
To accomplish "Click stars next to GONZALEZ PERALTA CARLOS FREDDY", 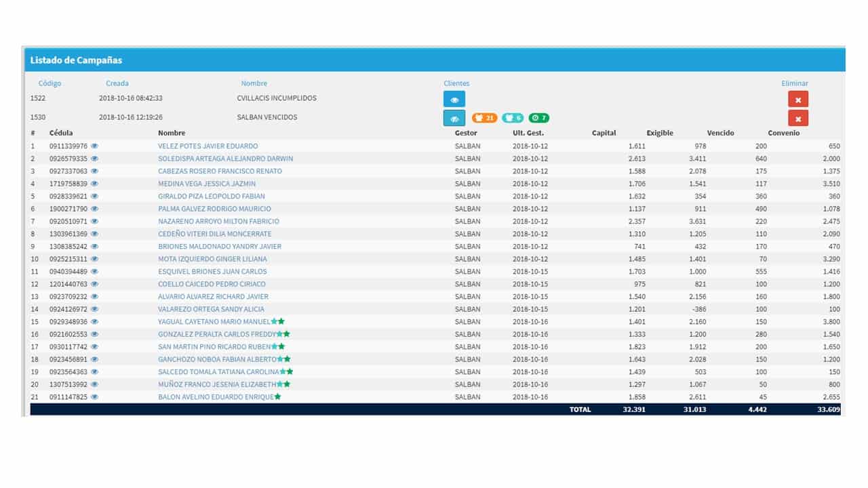I will point(283,334).
